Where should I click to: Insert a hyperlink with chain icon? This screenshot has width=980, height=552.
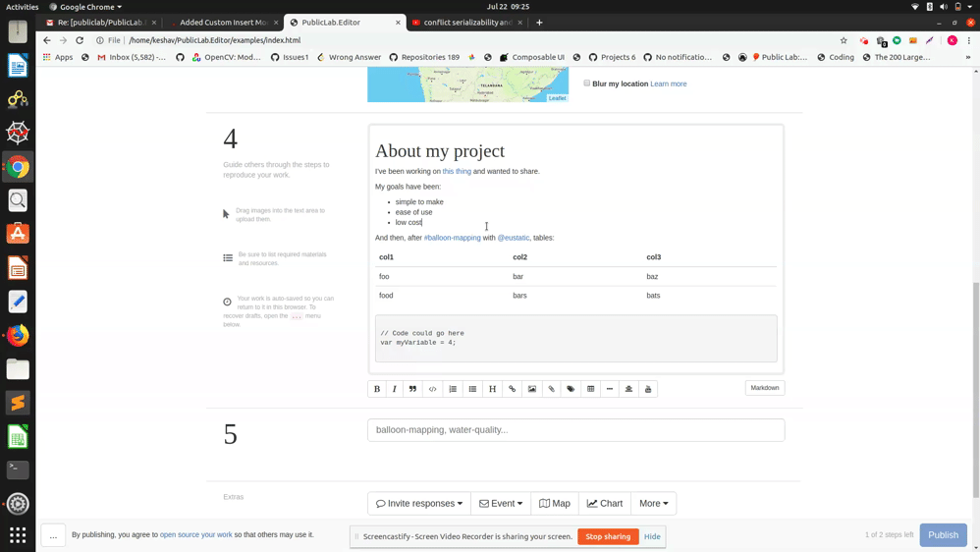(x=512, y=389)
